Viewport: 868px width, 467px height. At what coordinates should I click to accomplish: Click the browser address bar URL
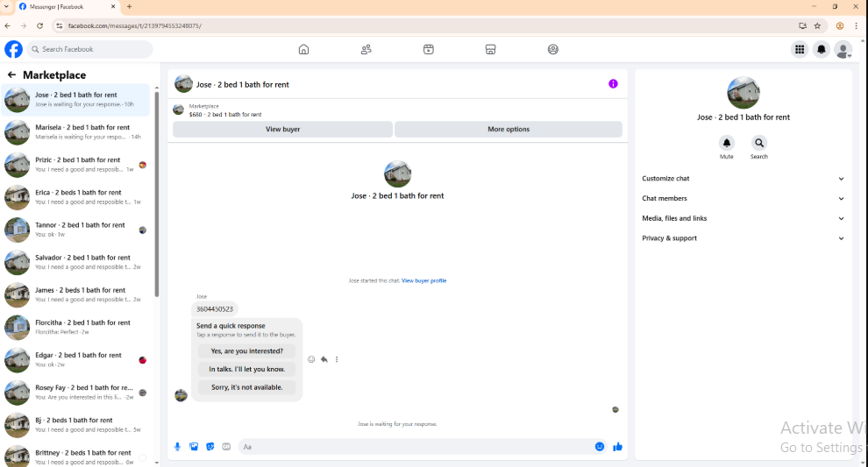click(134, 25)
